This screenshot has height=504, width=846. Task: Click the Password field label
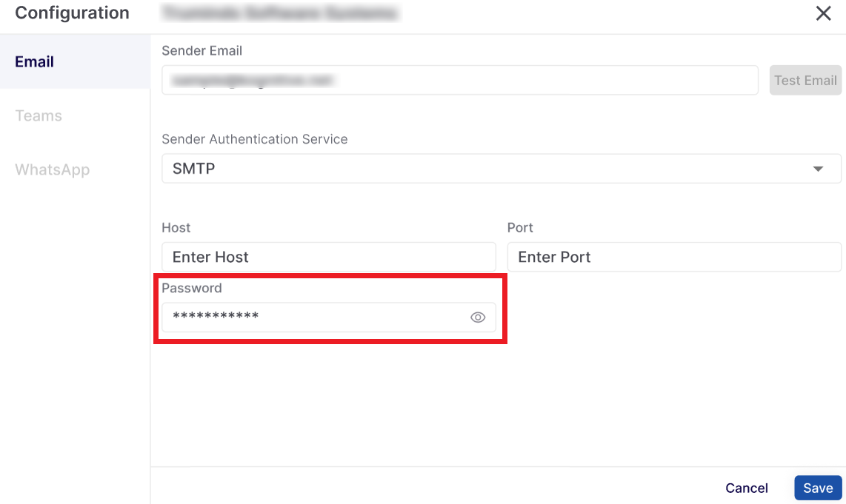192,288
